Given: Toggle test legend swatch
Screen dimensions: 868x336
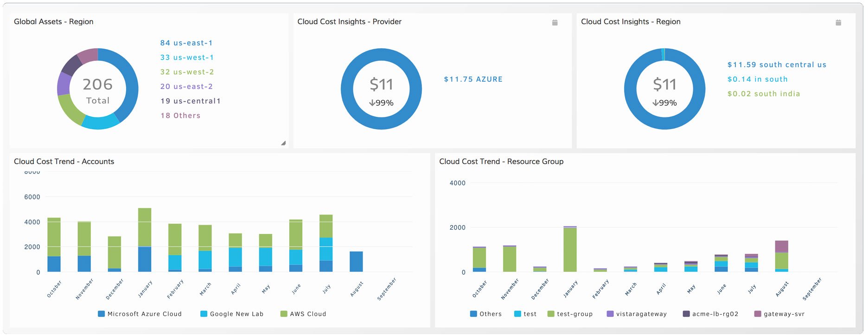Looking at the screenshot, I should 517,314.
